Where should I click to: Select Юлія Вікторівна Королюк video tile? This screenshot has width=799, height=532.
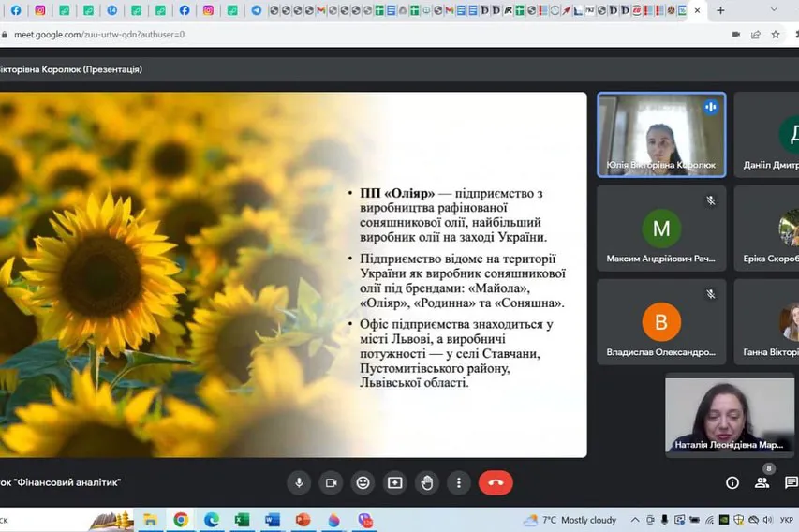661,135
